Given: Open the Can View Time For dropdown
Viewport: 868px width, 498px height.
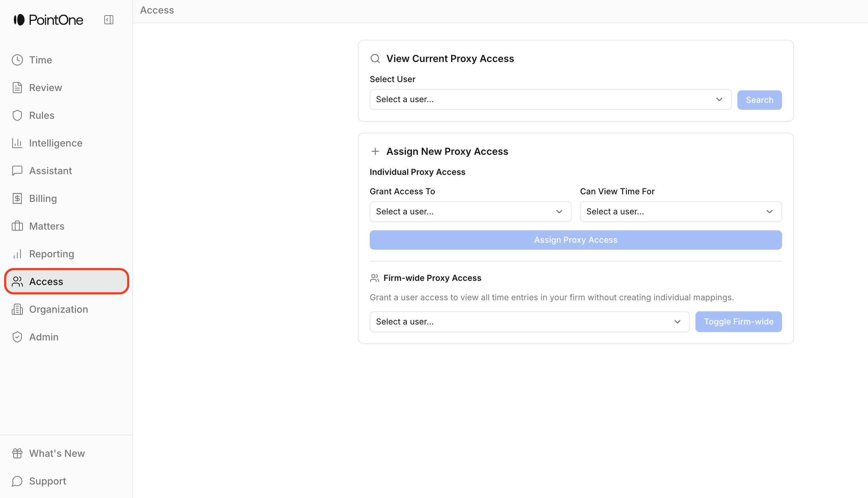Looking at the screenshot, I should click(x=681, y=212).
